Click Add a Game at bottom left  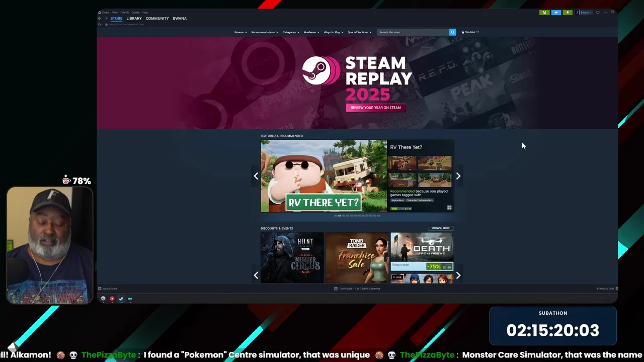[108, 289]
